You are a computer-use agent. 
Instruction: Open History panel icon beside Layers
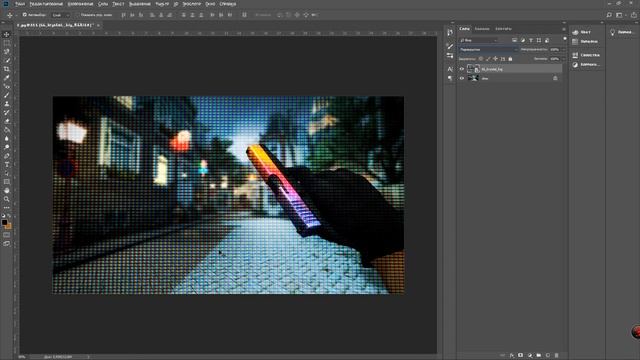coord(450,32)
